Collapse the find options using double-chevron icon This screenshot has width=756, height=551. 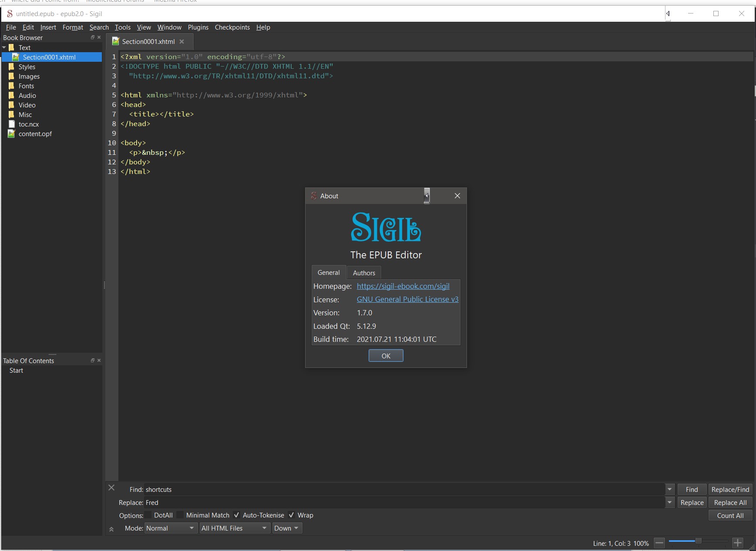[111, 529]
